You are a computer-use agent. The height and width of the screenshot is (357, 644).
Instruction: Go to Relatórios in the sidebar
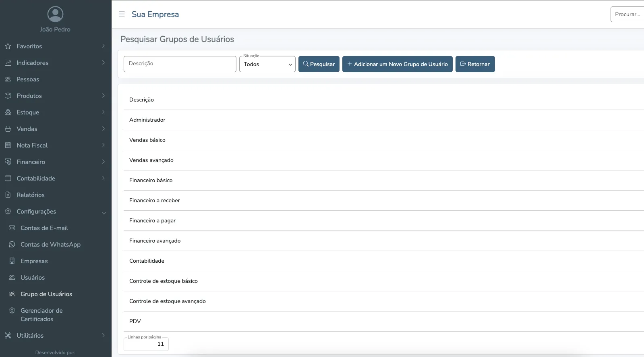coord(31,195)
